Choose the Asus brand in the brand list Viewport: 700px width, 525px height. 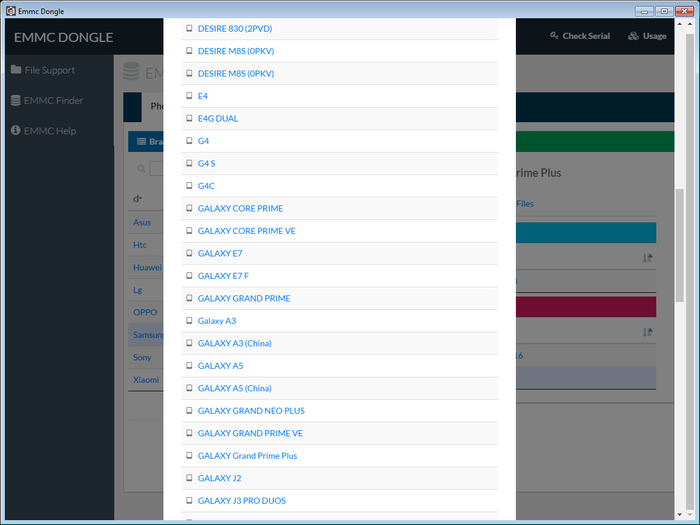(x=142, y=222)
